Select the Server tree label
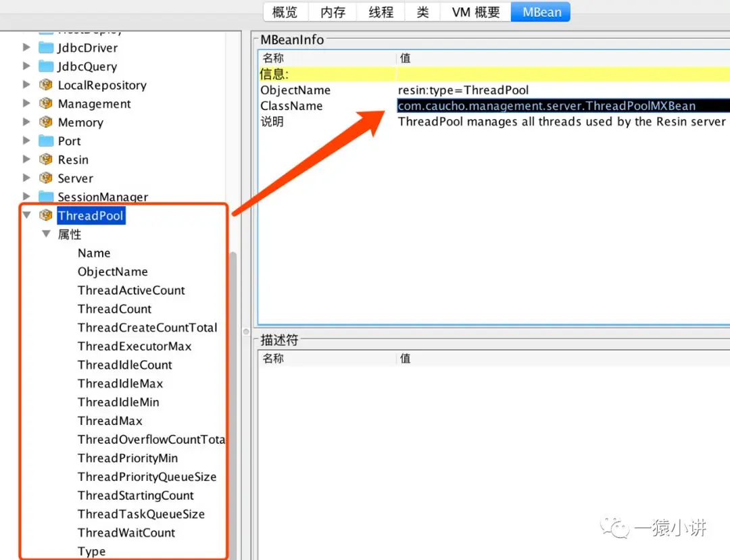The width and height of the screenshot is (730, 560). pos(76,178)
